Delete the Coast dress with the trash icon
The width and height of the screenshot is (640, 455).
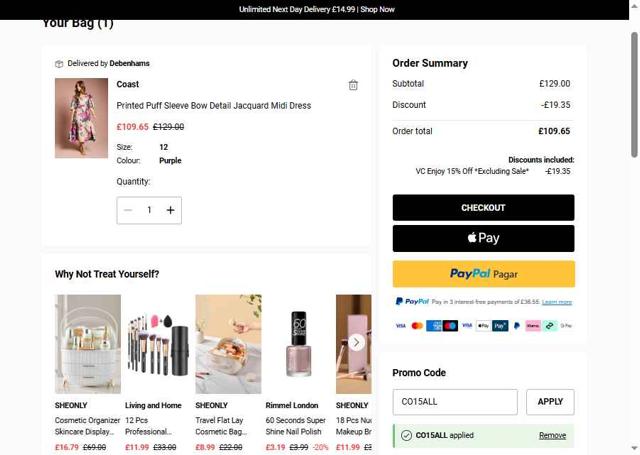click(x=353, y=85)
